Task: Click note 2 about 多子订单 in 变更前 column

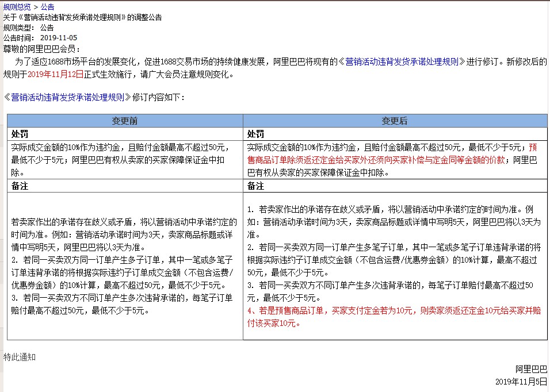Action: [122, 272]
